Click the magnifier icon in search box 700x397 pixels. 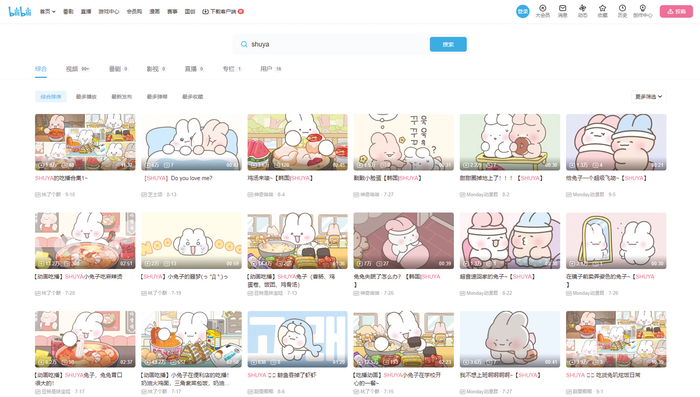[244, 44]
